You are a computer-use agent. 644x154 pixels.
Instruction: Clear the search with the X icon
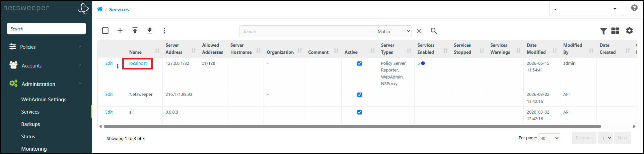pos(419,31)
